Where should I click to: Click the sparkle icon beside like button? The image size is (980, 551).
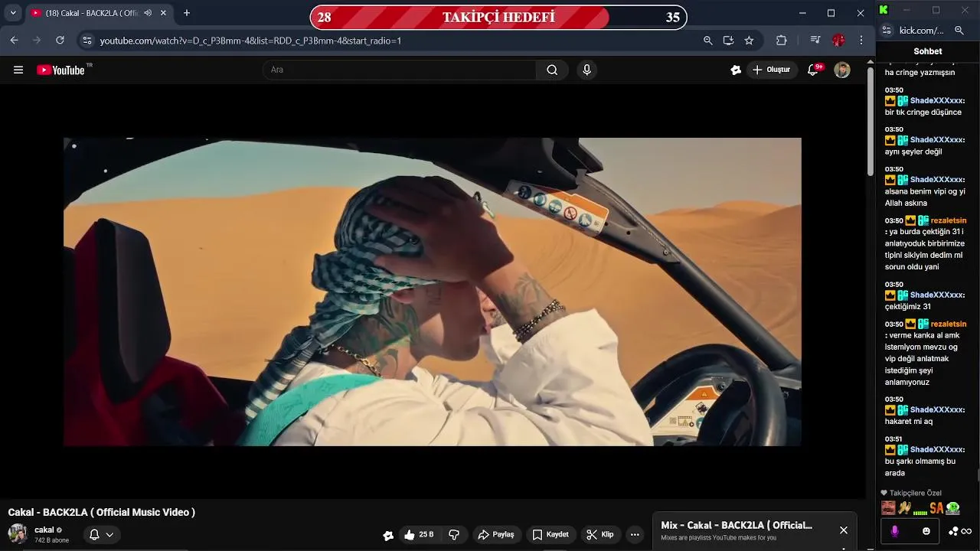coord(388,536)
